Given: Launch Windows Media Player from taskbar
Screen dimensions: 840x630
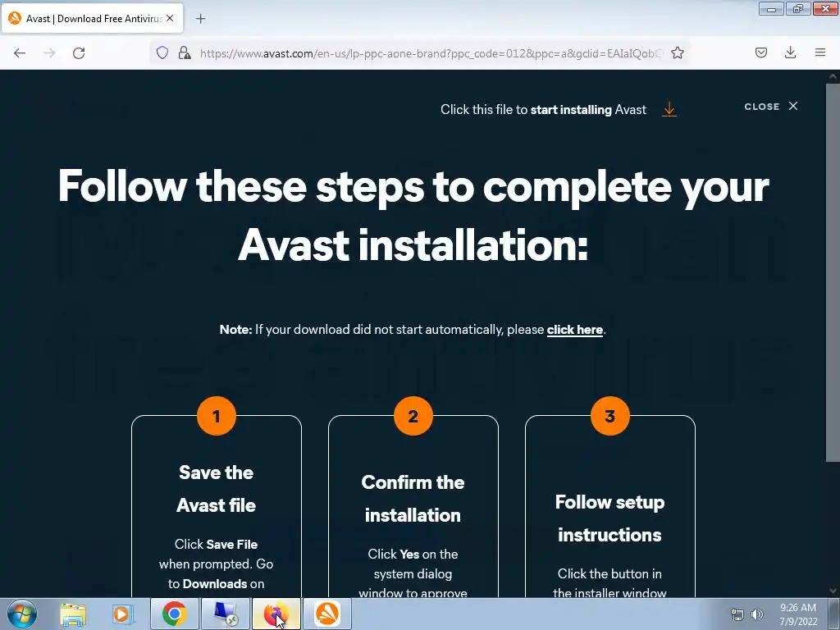Looking at the screenshot, I should pyautogui.click(x=122, y=614).
